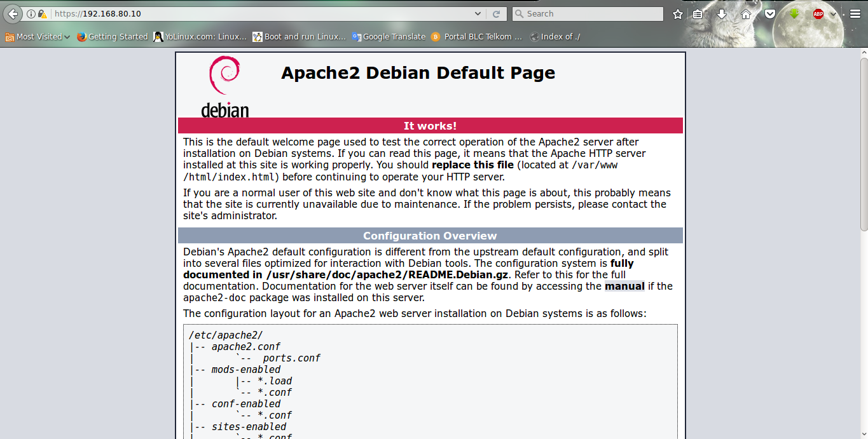Image resolution: width=868 pixels, height=439 pixels.
Task: Expand the URL history dropdown arrow
Action: click(x=478, y=13)
